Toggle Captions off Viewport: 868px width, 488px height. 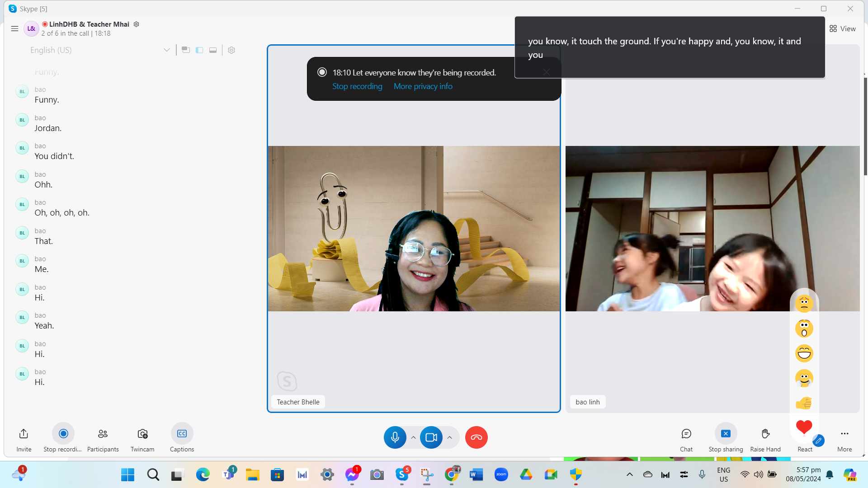click(x=182, y=434)
